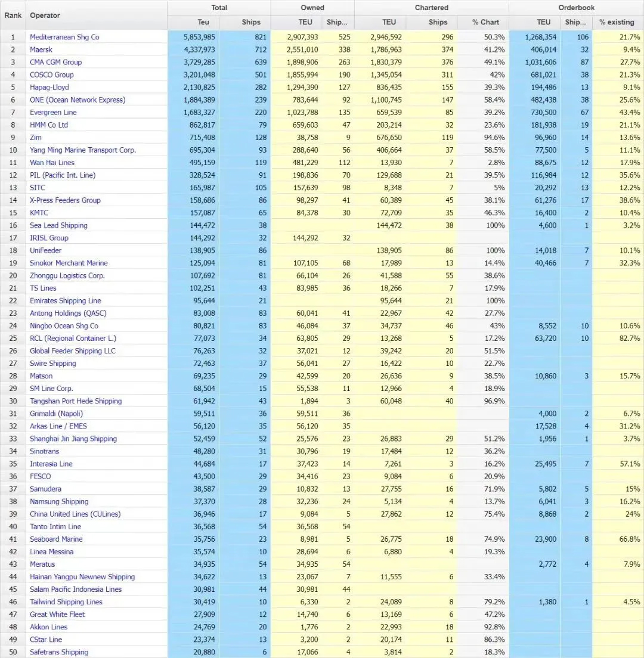Open the CMA CGM Group link
This screenshot has width=644, height=658.
click(x=56, y=62)
